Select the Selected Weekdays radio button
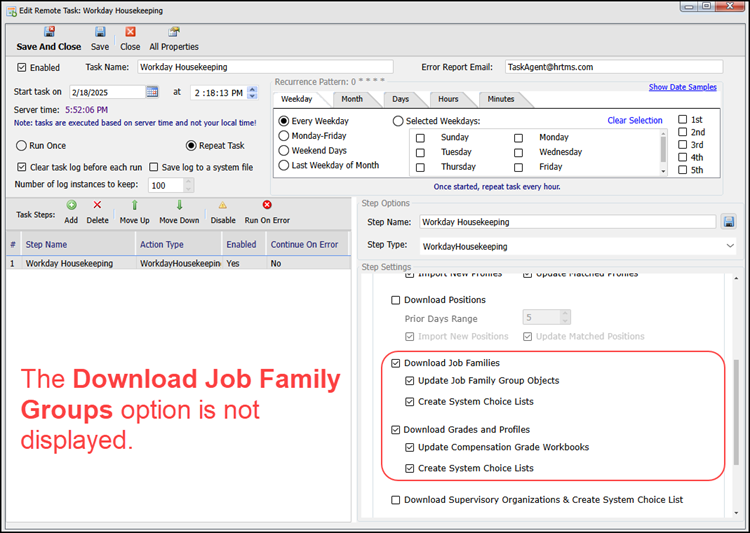750x533 pixels. pyautogui.click(x=398, y=121)
